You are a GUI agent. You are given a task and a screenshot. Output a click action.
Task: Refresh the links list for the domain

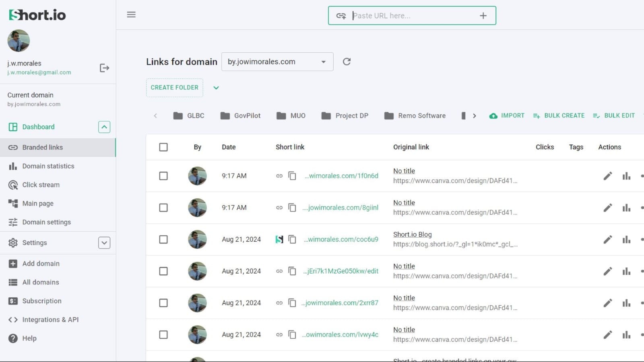tap(347, 62)
